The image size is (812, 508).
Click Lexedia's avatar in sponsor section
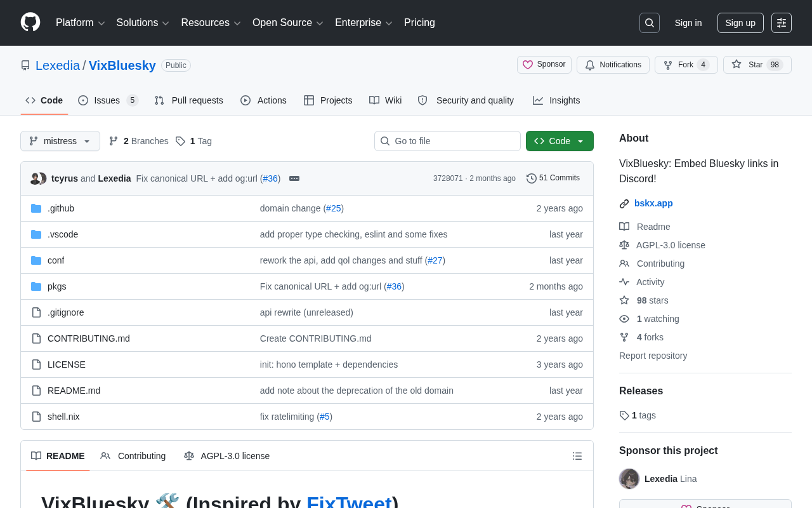coord(629,479)
